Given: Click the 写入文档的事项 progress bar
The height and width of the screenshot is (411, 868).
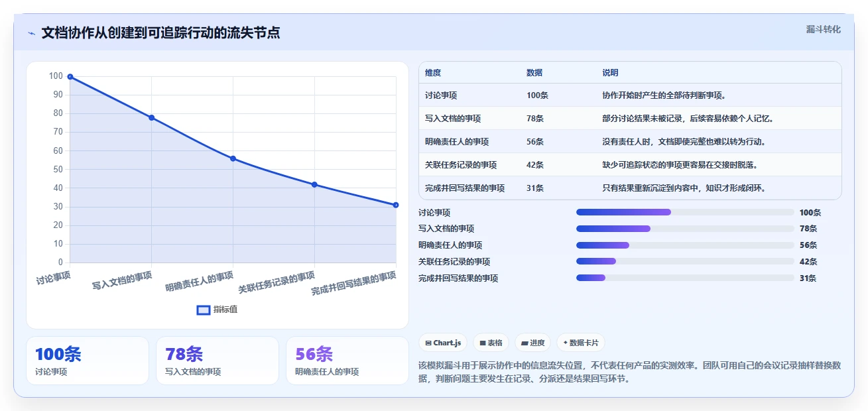Looking at the screenshot, I should [685, 229].
